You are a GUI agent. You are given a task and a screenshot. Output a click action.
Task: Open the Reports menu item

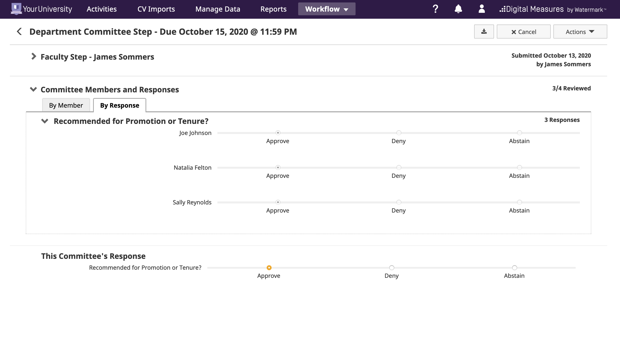click(x=273, y=9)
